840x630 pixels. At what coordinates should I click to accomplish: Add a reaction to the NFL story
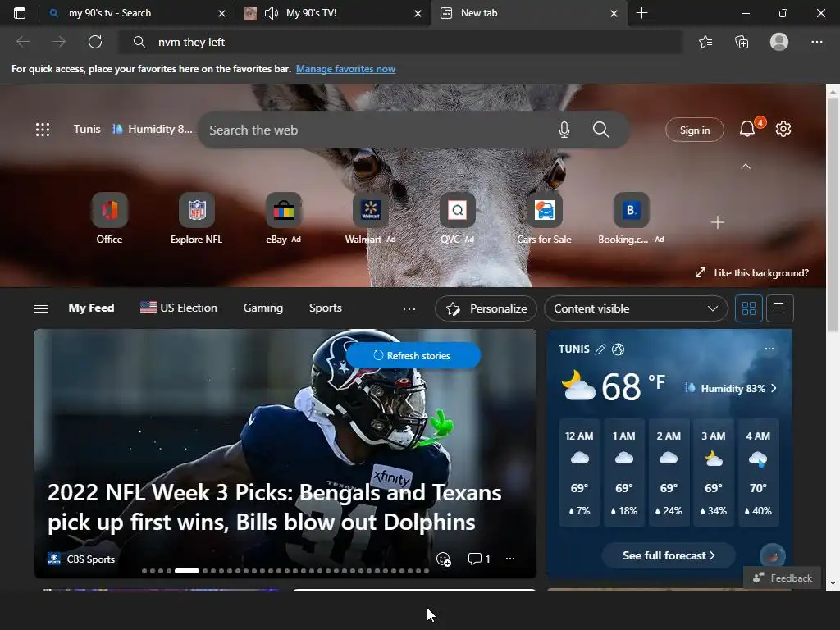click(x=444, y=559)
